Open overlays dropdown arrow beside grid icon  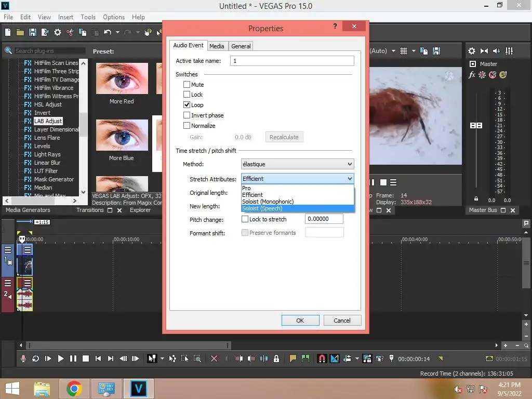tap(414, 51)
